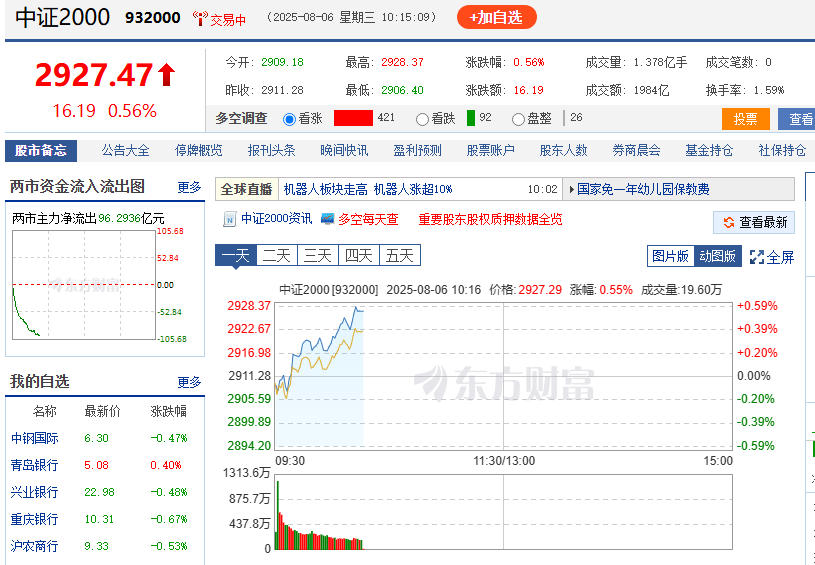The image size is (815, 565).
Task: Click the red up-arrow beside 2927.47
Action: click(167, 75)
